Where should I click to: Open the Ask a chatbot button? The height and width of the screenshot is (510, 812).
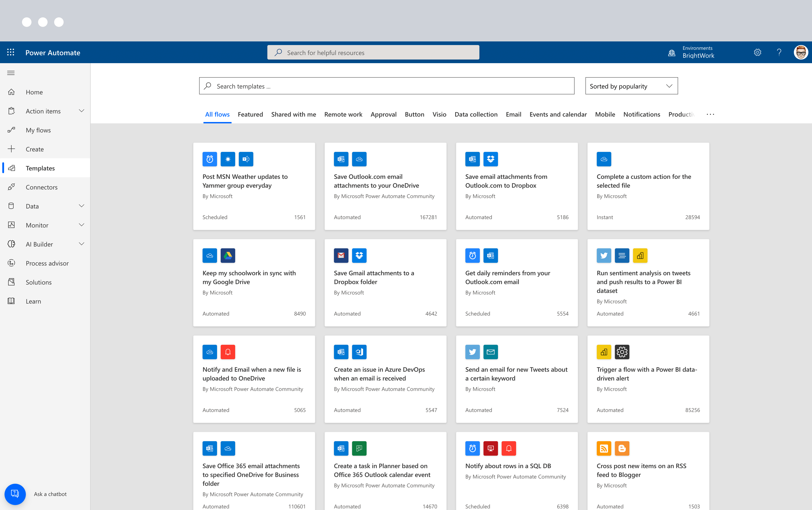click(x=15, y=494)
